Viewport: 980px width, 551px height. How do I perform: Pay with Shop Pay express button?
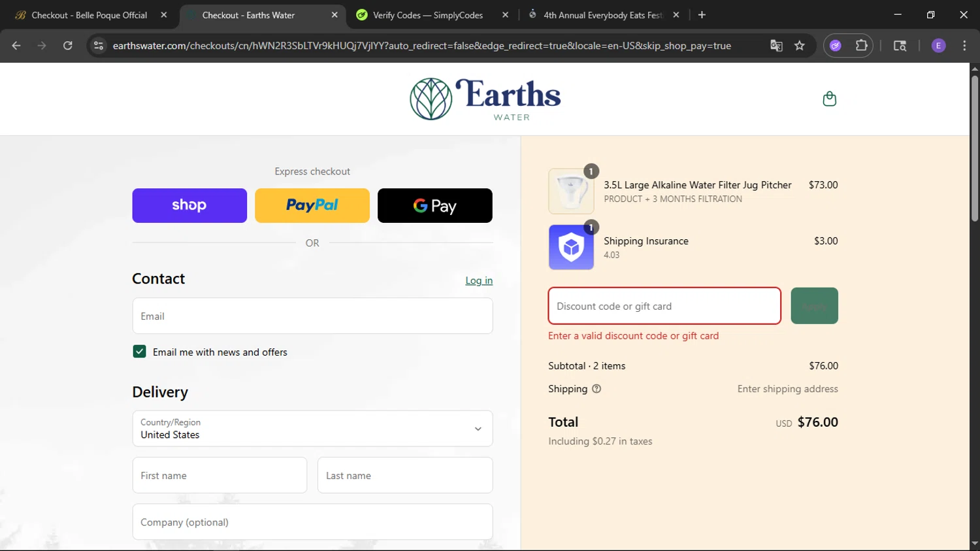[189, 205]
